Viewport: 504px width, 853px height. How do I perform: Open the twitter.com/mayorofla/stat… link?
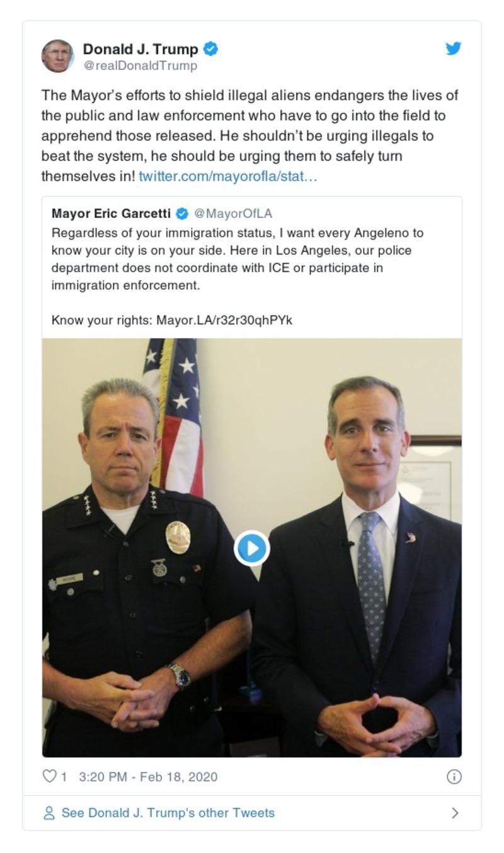click(x=228, y=176)
